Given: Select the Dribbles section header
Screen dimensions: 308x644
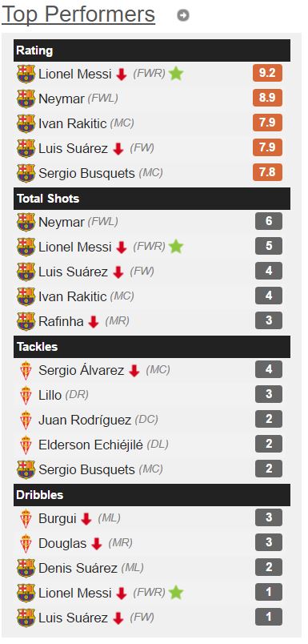Looking at the screenshot, I should 152,495.
